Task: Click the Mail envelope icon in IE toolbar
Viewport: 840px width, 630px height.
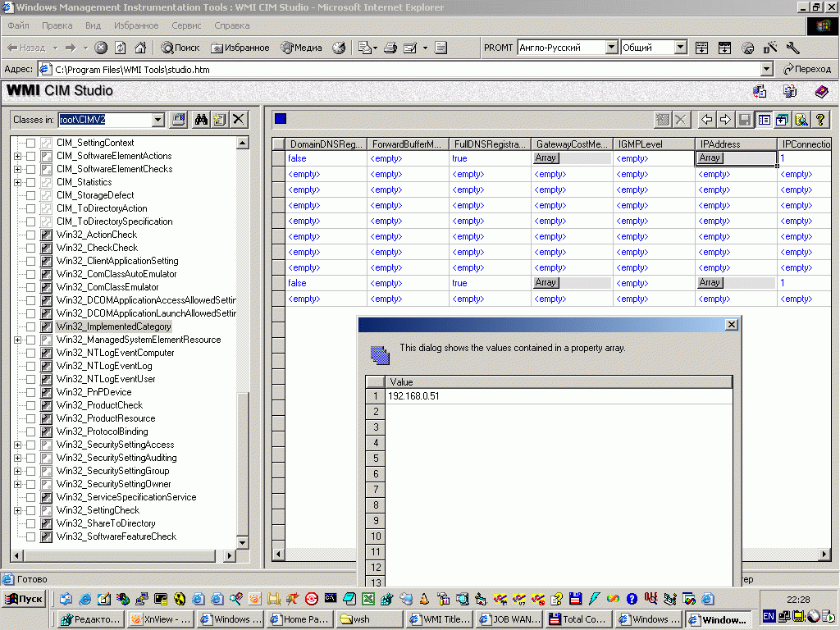Action: click(x=365, y=48)
